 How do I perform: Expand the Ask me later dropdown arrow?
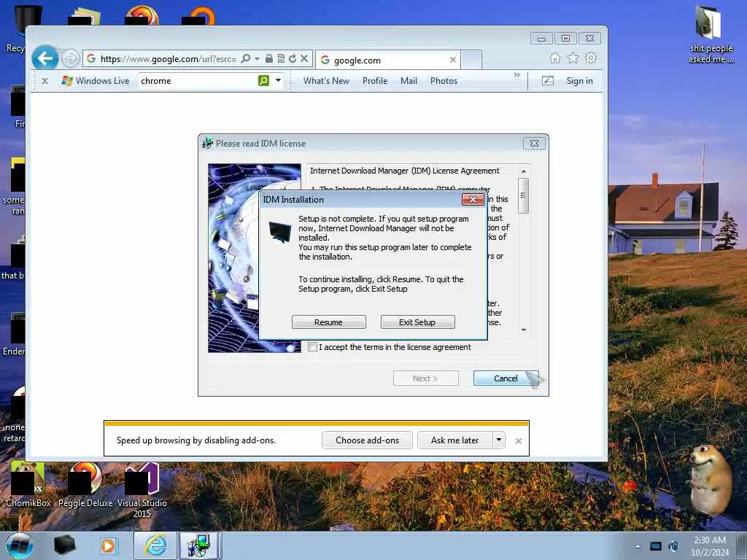[x=499, y=440]
